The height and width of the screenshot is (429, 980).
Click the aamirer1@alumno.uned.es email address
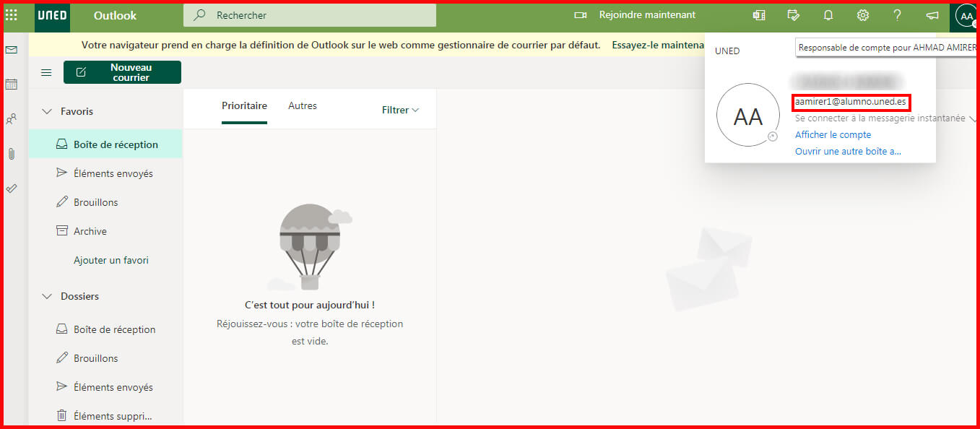click(x=850, y=101)
